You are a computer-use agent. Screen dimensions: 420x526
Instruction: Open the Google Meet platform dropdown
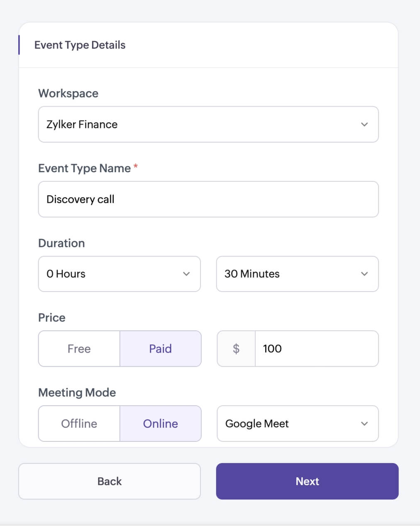[x=291, y=424]
